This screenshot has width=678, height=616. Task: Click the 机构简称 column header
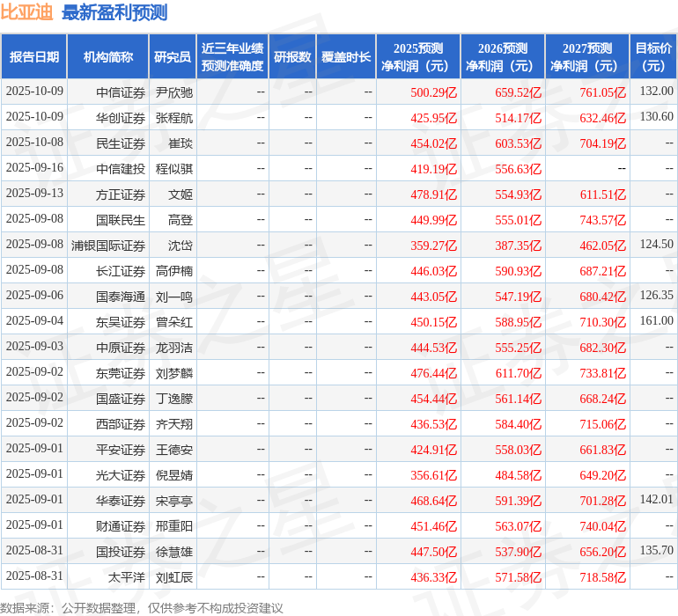[x=108, y=56]
